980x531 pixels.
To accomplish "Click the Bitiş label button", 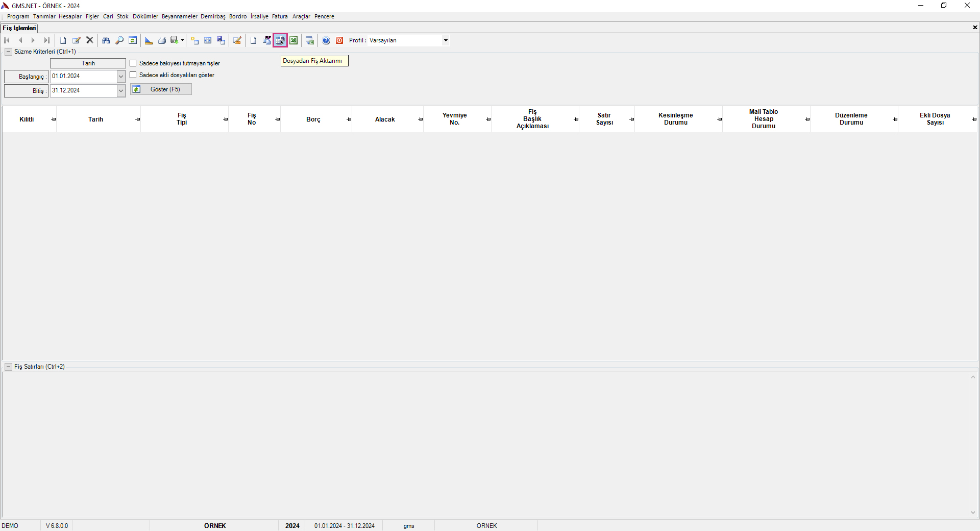I will (x=26, y=91).
